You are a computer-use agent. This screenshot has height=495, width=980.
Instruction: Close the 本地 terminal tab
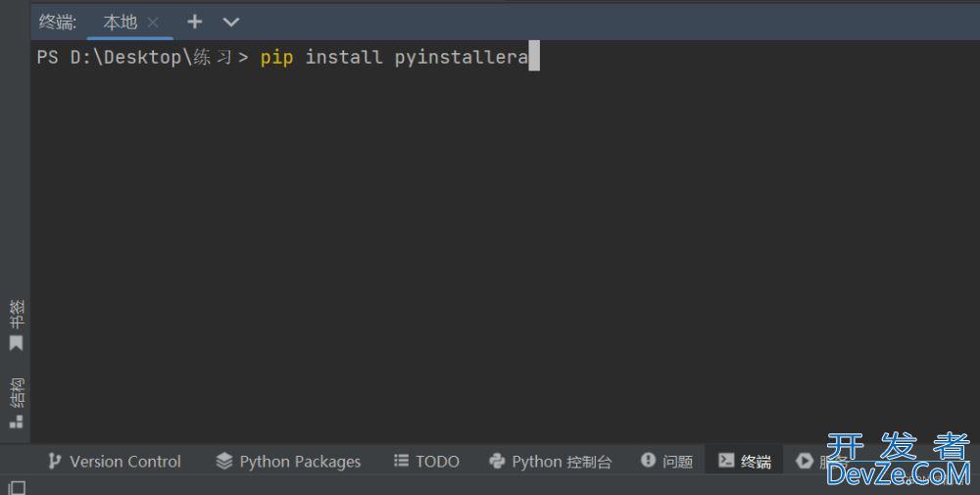[x=153, y=23]
